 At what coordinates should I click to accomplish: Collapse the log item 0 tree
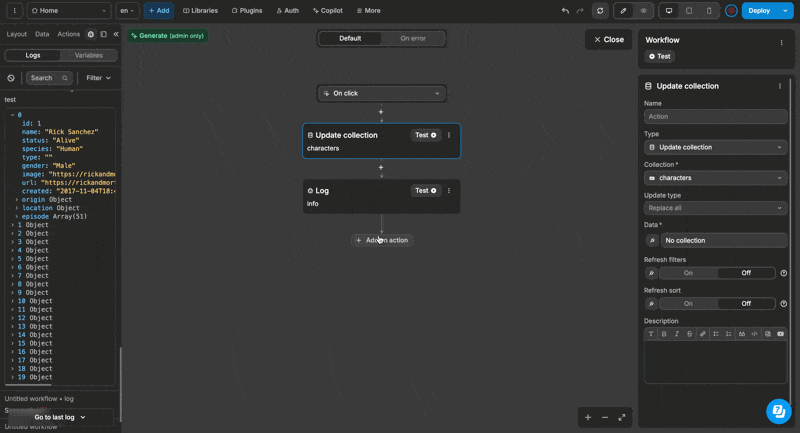pos(13,115)
